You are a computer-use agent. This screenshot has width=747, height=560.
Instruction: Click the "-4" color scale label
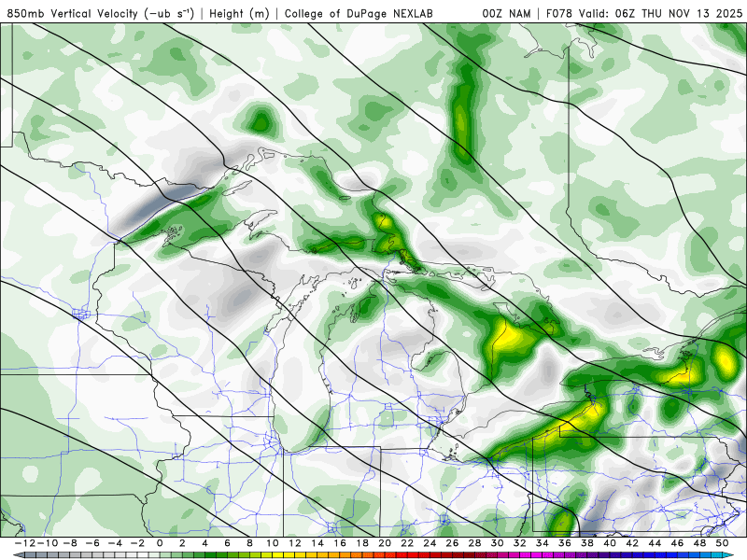[115, 543]
